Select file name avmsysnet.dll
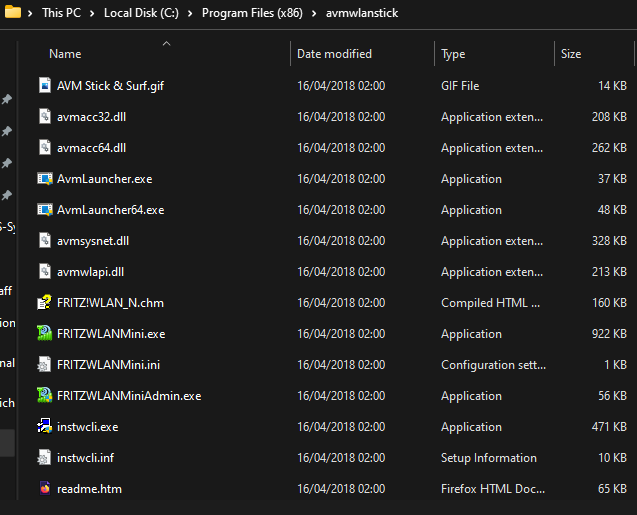 [93, 241]
